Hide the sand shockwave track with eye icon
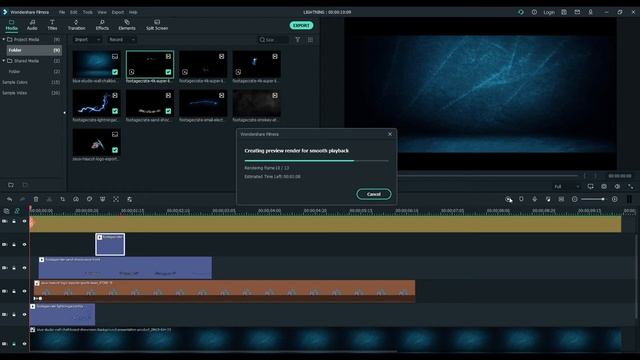 tap(24, 268)
